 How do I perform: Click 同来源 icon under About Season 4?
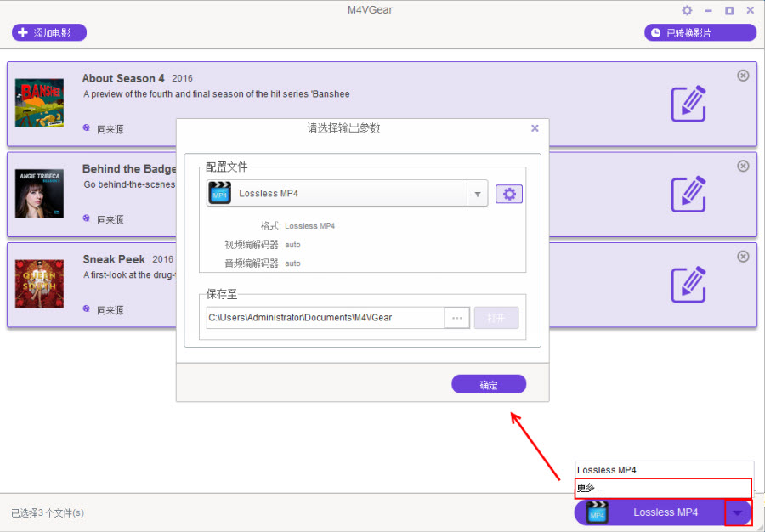87,127
